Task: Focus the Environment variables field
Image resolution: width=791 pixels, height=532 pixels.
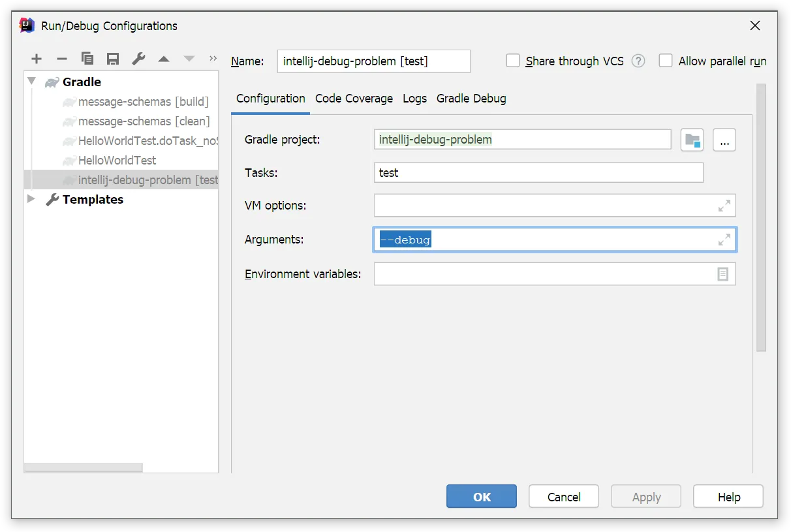Action: 555,274
